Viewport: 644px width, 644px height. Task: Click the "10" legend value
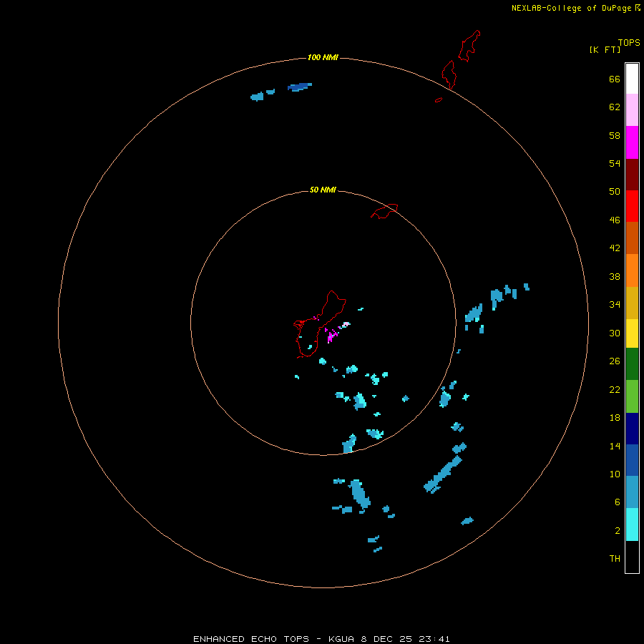615,474
